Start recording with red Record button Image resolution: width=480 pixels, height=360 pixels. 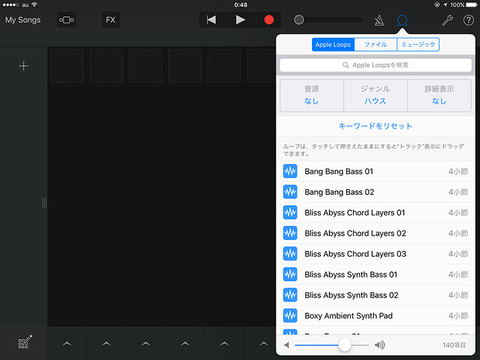click(269, 20)
